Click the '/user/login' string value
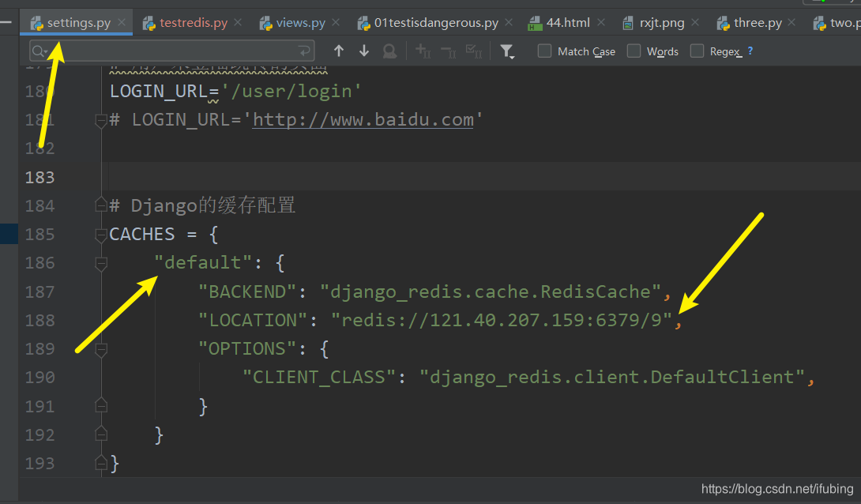 [x=291, y=91]
